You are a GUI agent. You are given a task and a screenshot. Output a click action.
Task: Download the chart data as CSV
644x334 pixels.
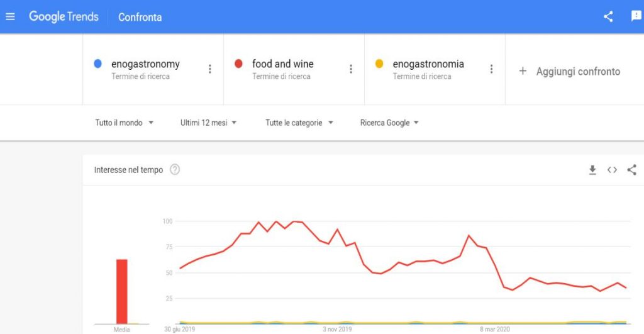592,170
